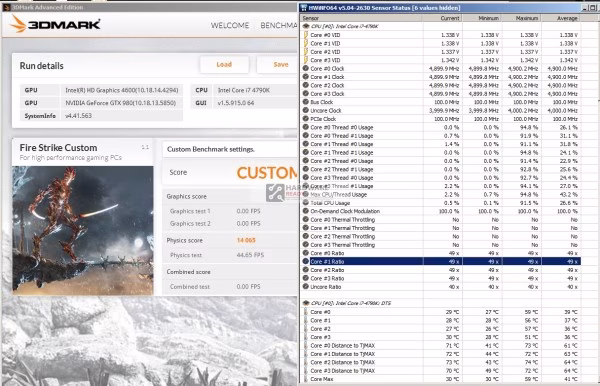Click the Uncore Ratio sensor icon
The image size is (600, 386).
(306, 287)
